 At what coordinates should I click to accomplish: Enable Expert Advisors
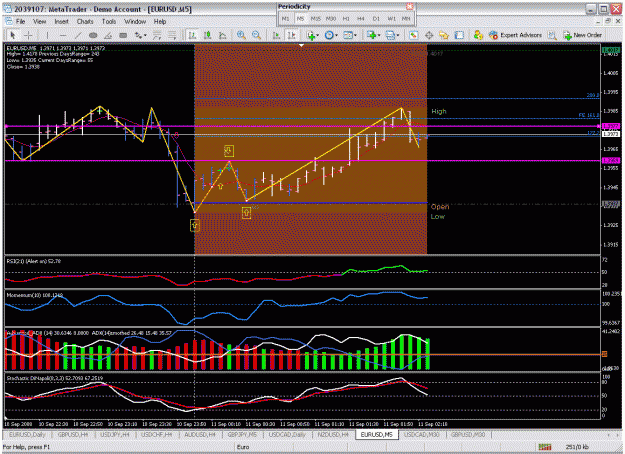click(515, 35)
